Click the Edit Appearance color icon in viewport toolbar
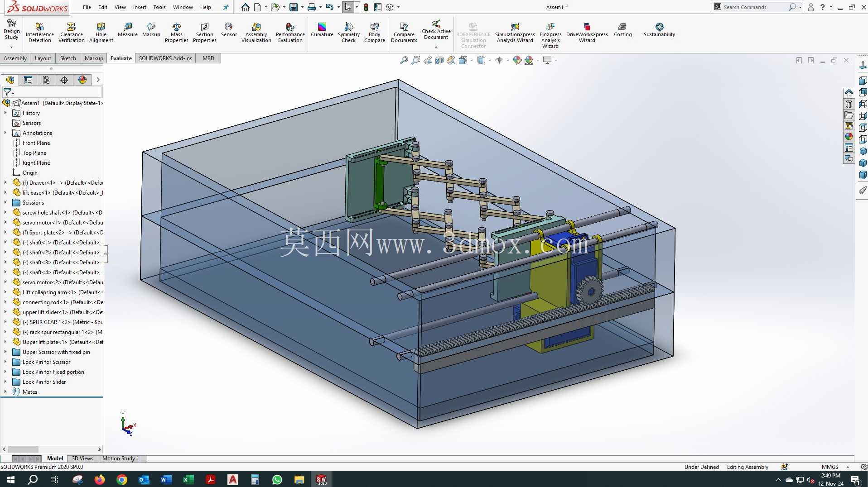The width and height of the screenshot is (868, 487). pos(517,60)
